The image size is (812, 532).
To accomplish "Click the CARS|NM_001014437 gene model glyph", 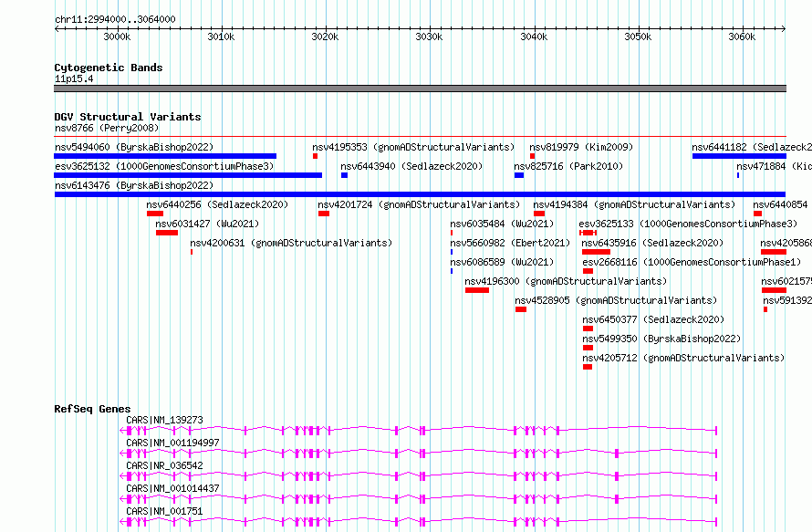I will (x=418, y=499).
